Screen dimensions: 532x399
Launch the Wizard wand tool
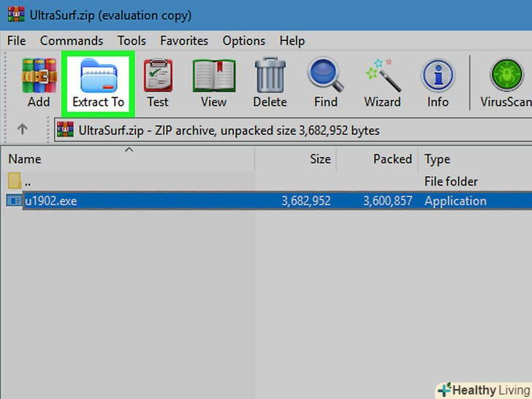click(383, 75)
